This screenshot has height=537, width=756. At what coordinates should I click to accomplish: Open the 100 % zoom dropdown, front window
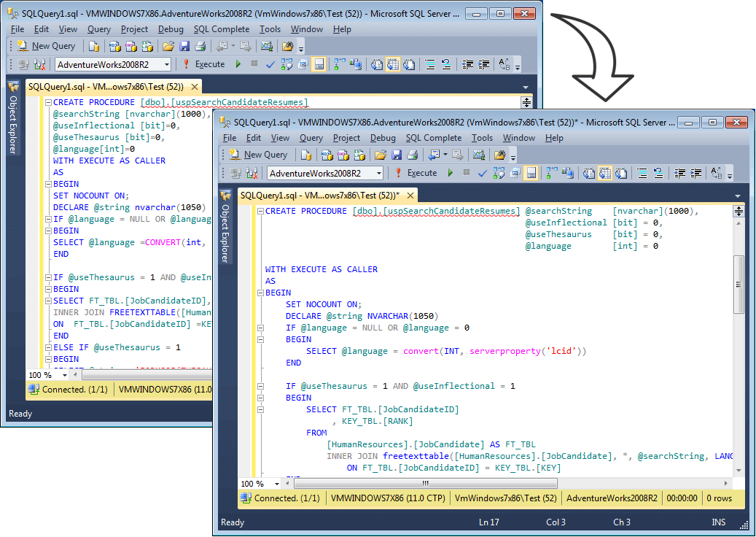tap(277, 484)
